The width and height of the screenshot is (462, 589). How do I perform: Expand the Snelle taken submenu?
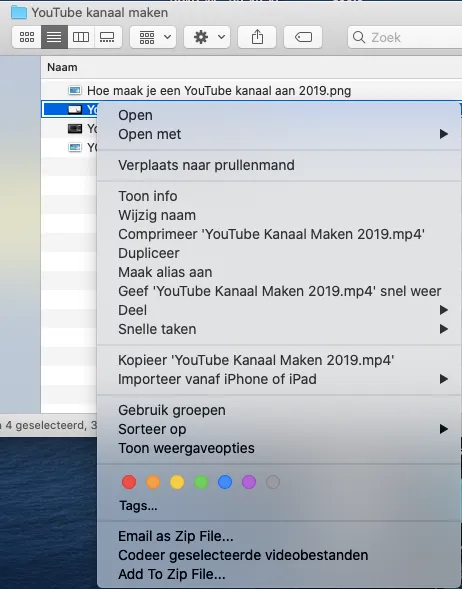pos(279,329)
